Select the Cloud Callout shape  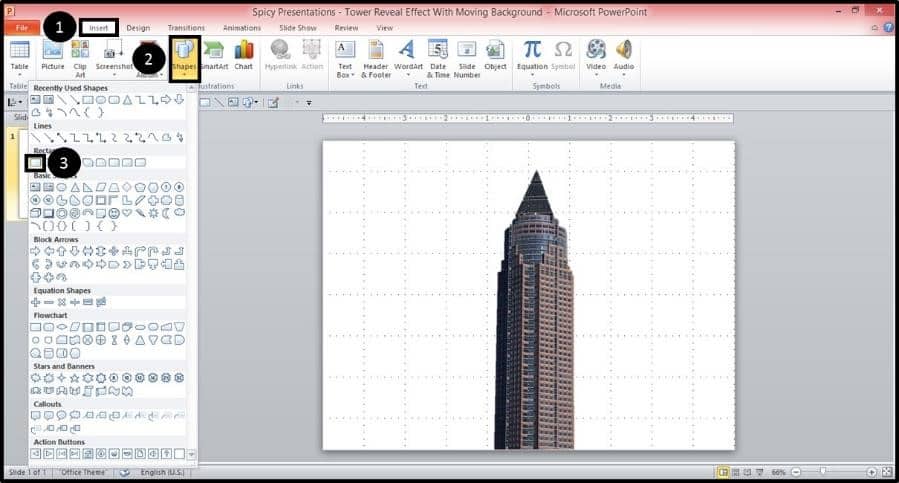click(75, 416)
